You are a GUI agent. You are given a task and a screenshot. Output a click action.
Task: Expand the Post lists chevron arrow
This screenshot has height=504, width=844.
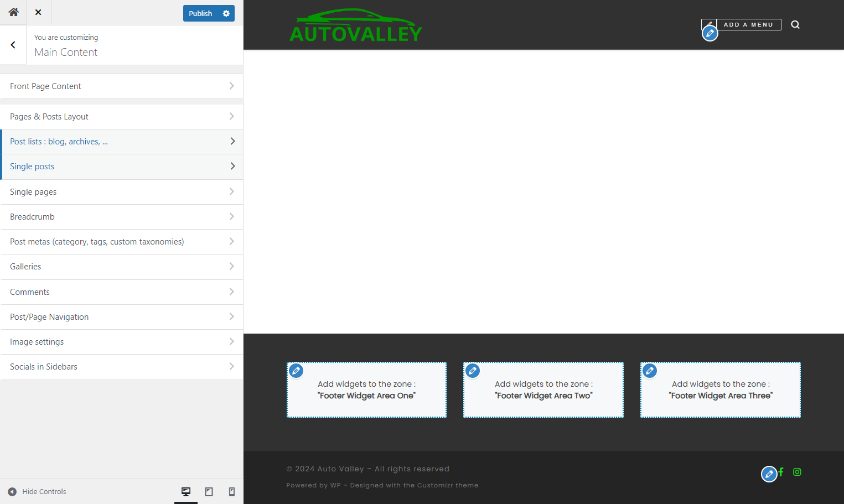coord(232,141)
